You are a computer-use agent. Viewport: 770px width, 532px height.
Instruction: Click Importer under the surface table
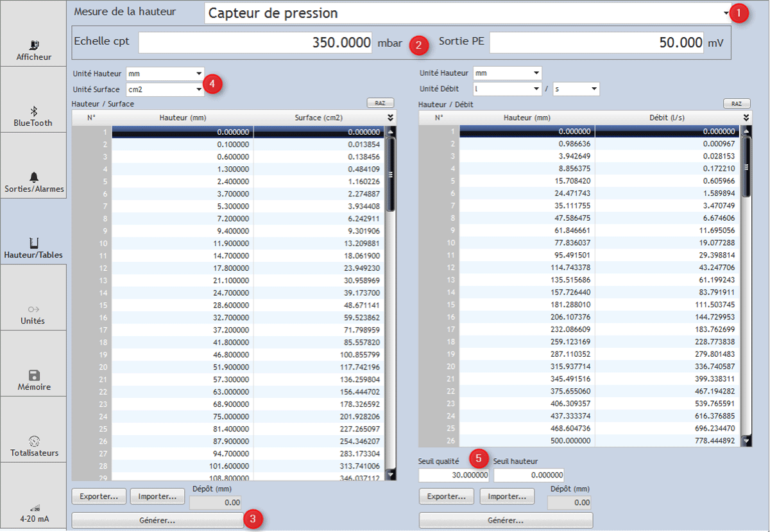(157, 496)
